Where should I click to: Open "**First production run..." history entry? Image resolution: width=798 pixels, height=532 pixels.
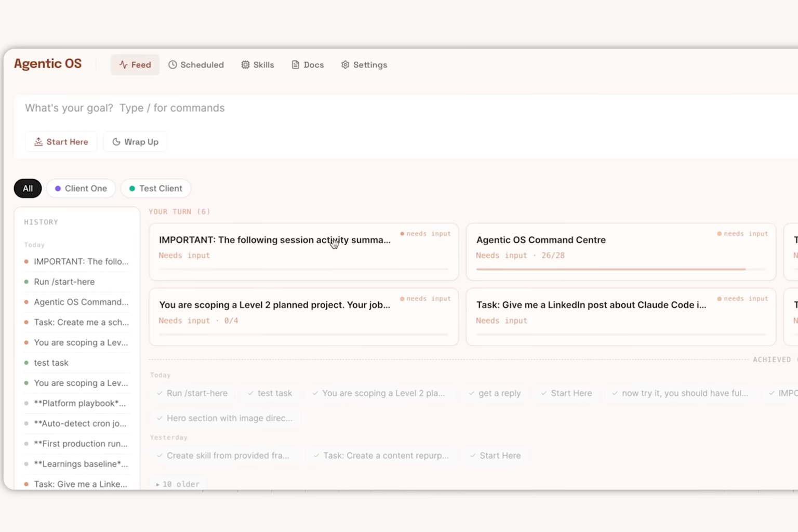pos(77,444)
